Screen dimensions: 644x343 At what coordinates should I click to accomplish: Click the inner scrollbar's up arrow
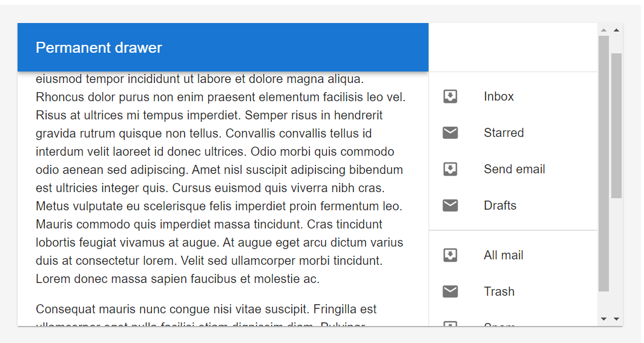(603, 30)
